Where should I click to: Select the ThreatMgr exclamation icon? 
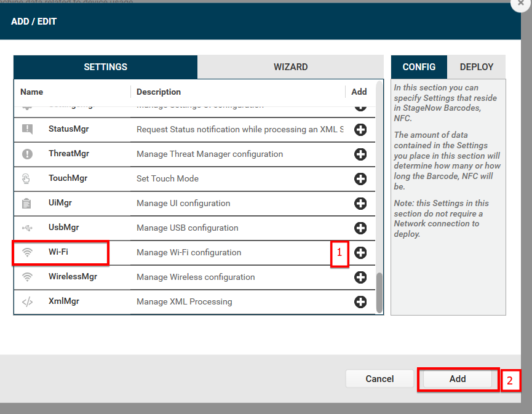(27, 154)
